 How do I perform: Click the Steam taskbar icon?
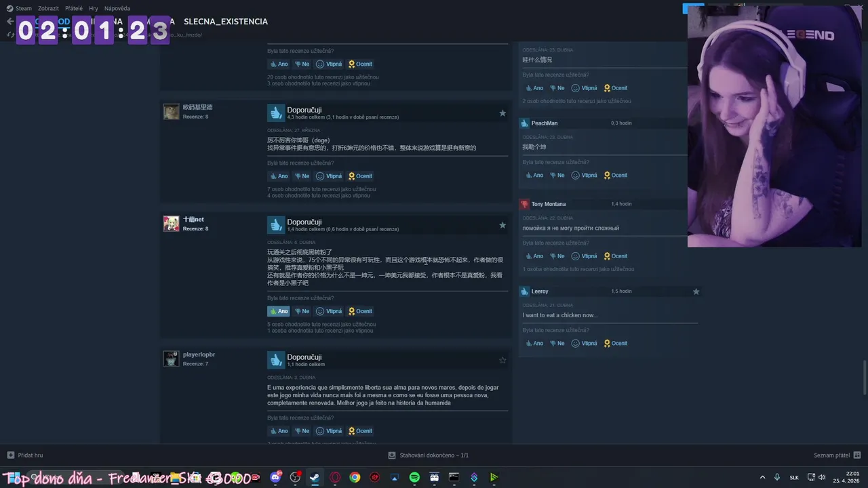coord(315,477)
